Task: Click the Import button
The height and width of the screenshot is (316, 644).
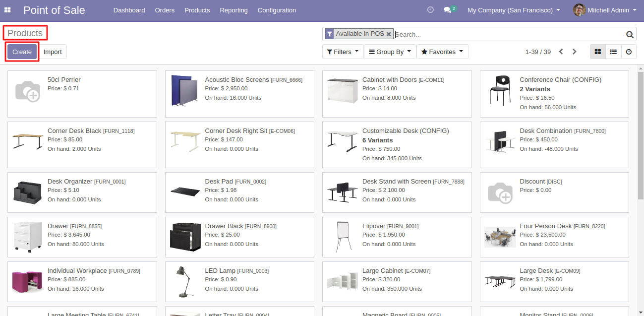Action: pyautogui.click(x=53, y=52)
